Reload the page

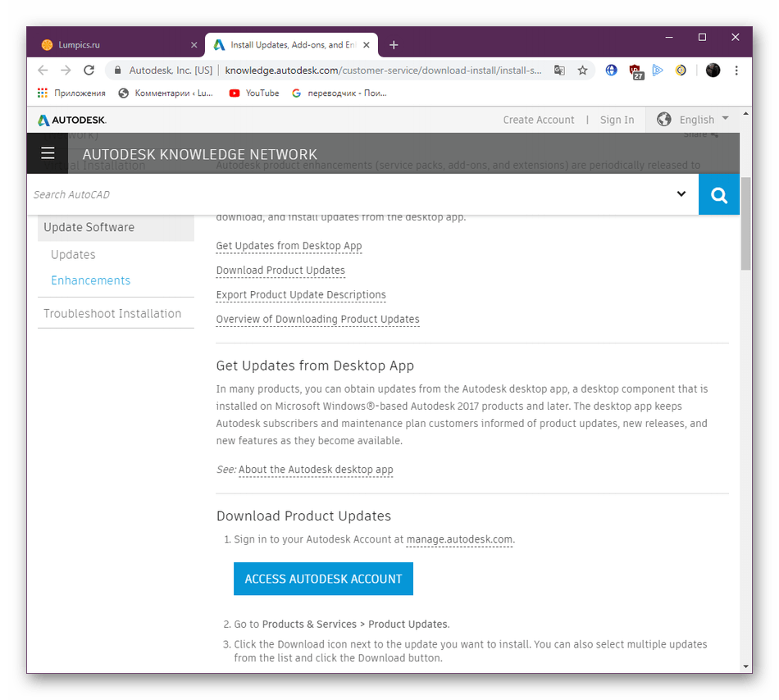coord(89,70)
